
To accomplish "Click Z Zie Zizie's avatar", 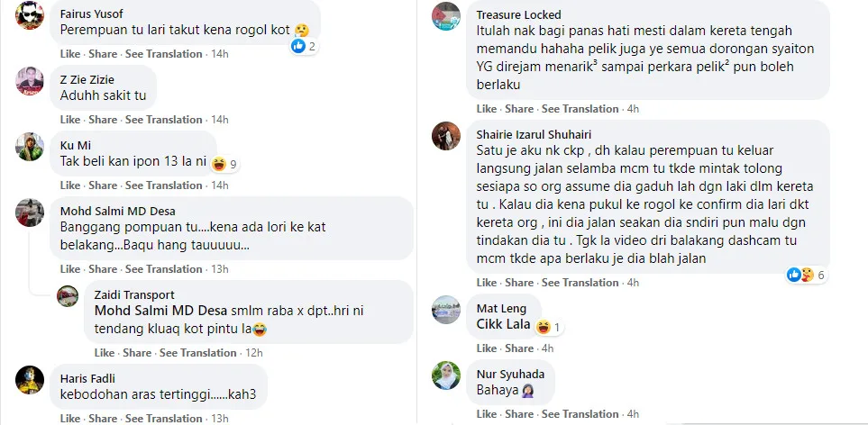I will coord(30,81).
